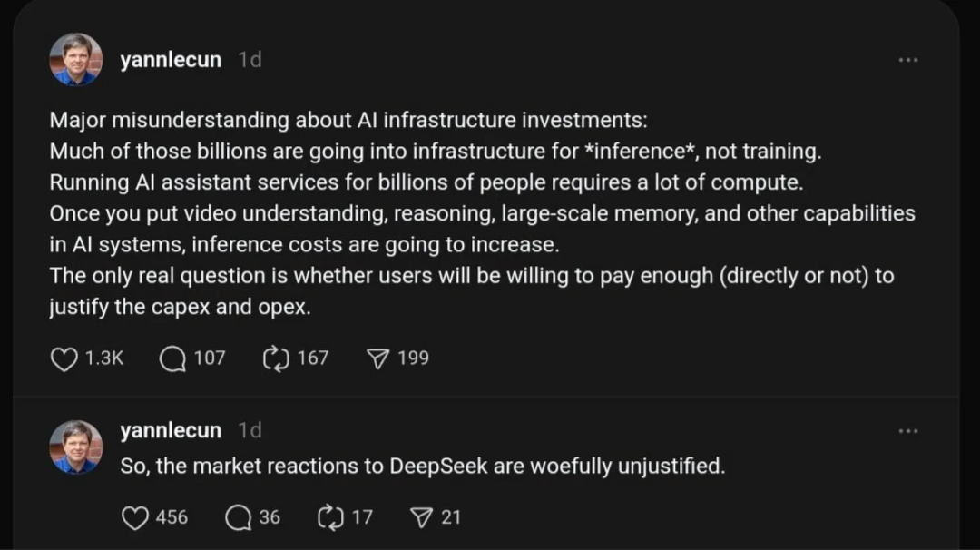Open yannlecun's profile from the reply
The width and height of the screenshot is (980, 550).
171,430
